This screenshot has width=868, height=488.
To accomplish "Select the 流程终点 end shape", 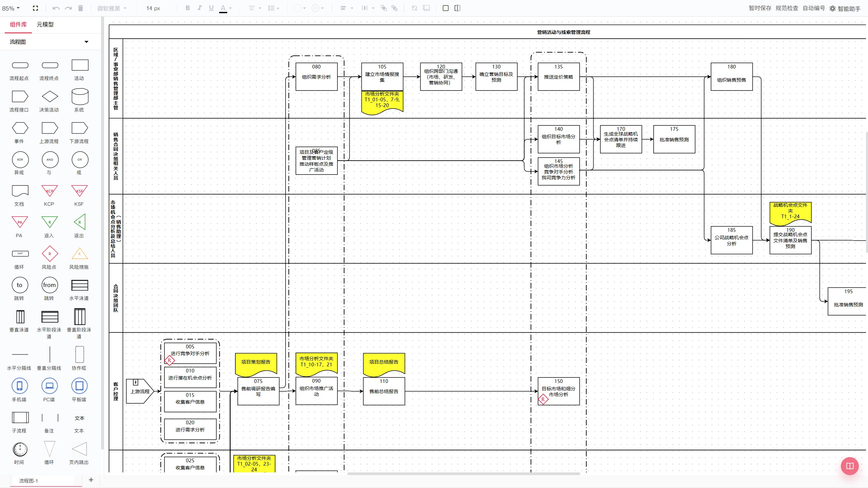I will pyautogui.click(x=50, y=65).
